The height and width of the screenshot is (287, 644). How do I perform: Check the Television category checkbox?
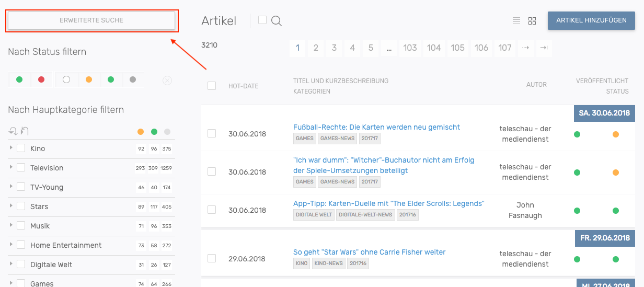(x=21, y=168)
